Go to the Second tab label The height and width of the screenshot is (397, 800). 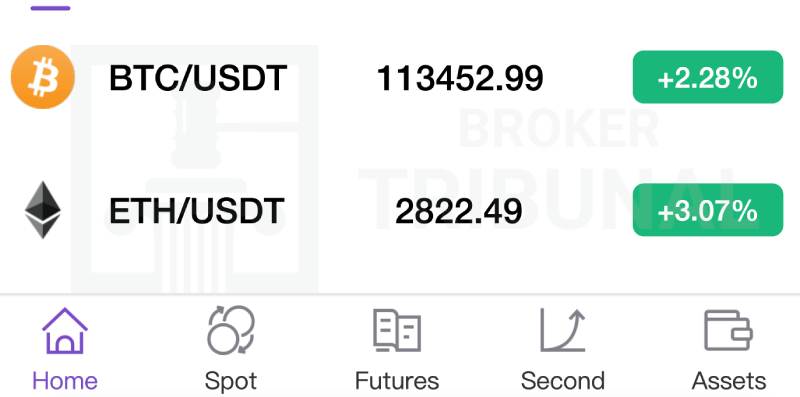pos(563,381)
